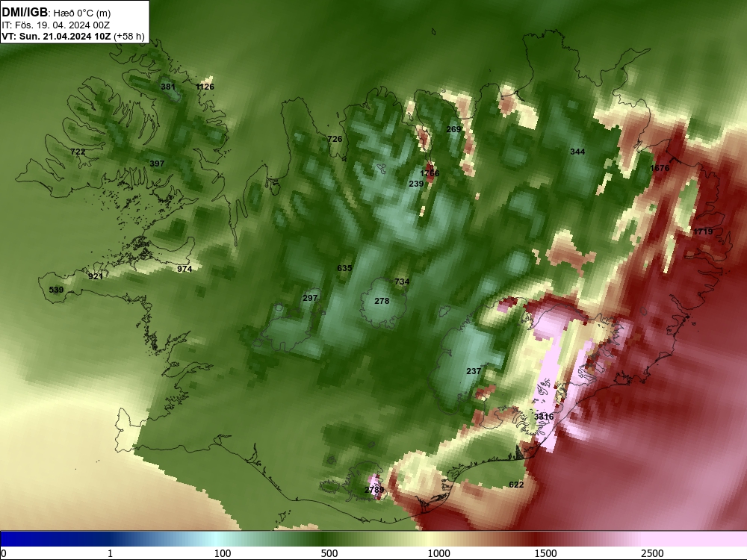
Task: Click the color scale label 500
Action: coord(329,553)
